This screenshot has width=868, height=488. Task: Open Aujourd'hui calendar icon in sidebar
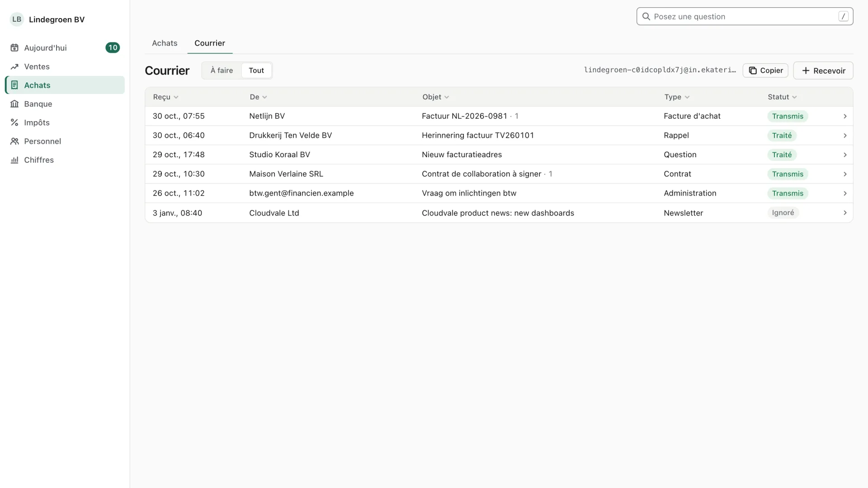click(14, 48)
